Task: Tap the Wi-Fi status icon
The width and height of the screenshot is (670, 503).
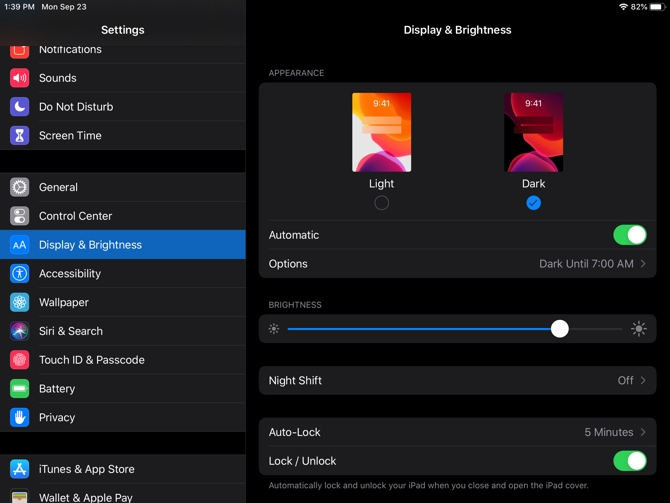Action: pyautogui.click(x=623, y=7)
